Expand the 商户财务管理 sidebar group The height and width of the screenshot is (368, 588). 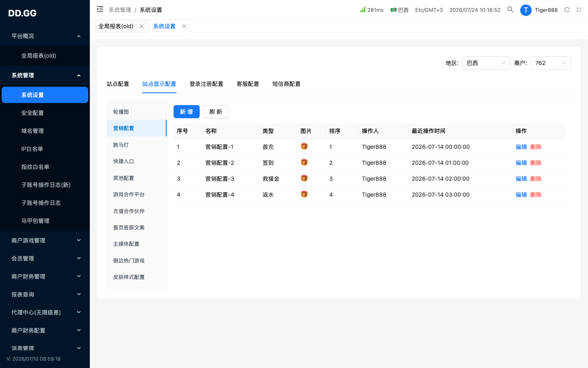(45, 276)
